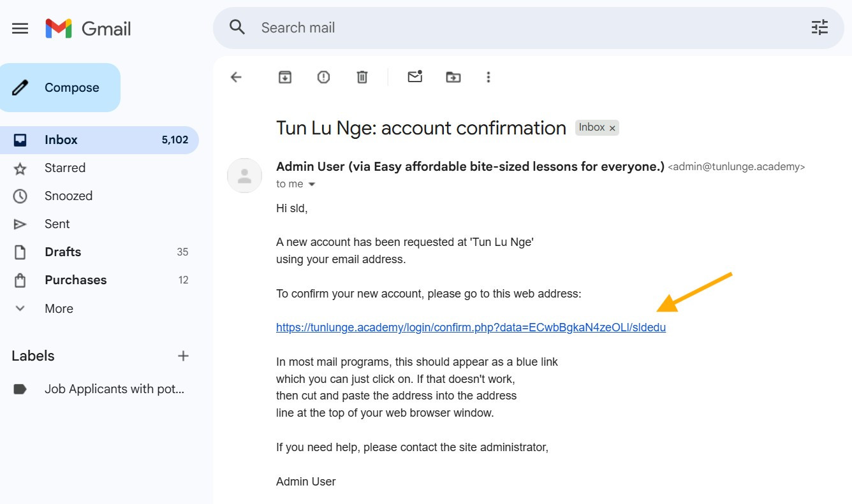Go to the Drafts folder

62,252
